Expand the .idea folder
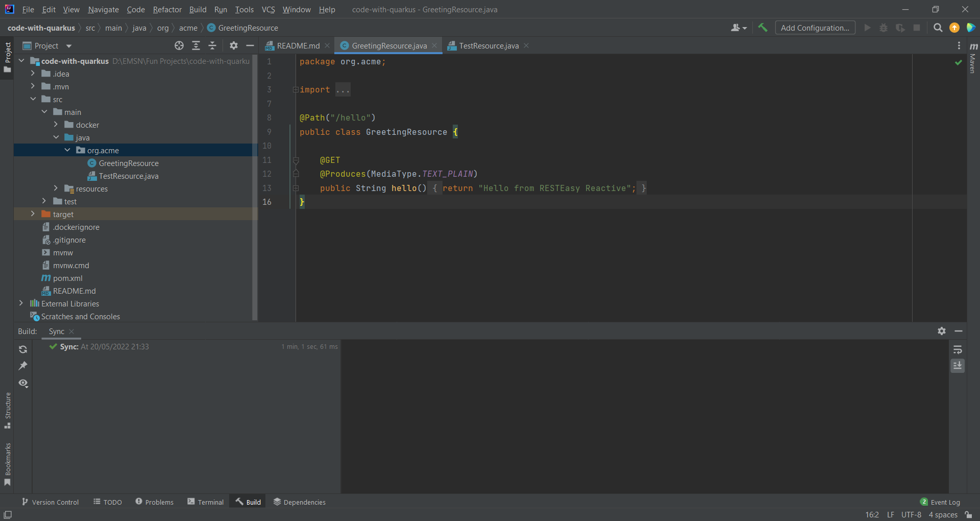Viewport: 980px width, 521px height. pos(33,74)
